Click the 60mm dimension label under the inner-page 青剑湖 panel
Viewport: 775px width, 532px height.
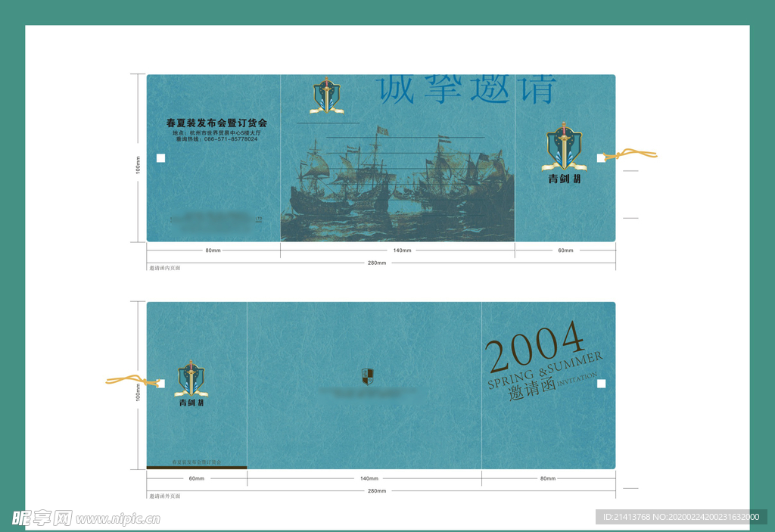click(x=565, y=250)
